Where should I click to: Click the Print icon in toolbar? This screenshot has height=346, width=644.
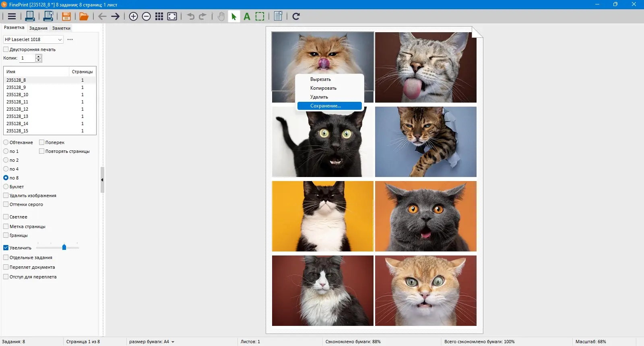(x=30, y=16)
